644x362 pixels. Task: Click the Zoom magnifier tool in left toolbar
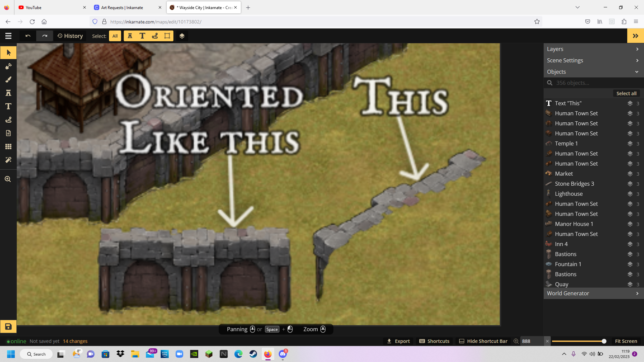[x=8, y=179]
